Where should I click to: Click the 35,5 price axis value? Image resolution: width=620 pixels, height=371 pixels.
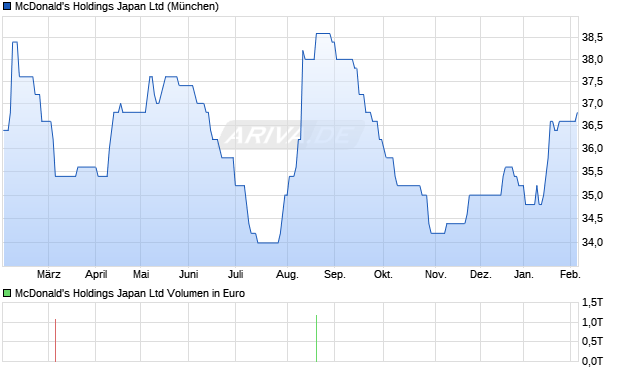[592, 171]
